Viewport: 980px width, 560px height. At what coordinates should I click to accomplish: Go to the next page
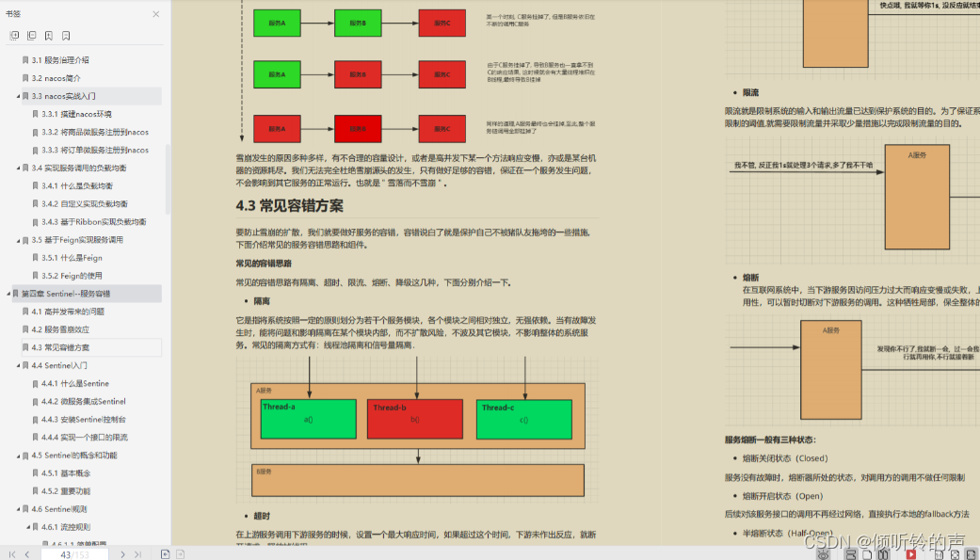pos(122,554)
